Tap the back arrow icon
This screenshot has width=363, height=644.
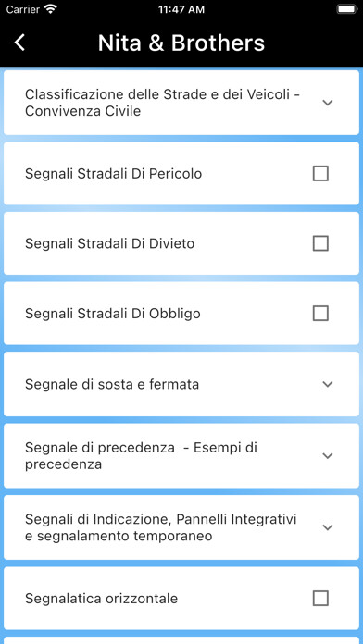pos(19,43)
